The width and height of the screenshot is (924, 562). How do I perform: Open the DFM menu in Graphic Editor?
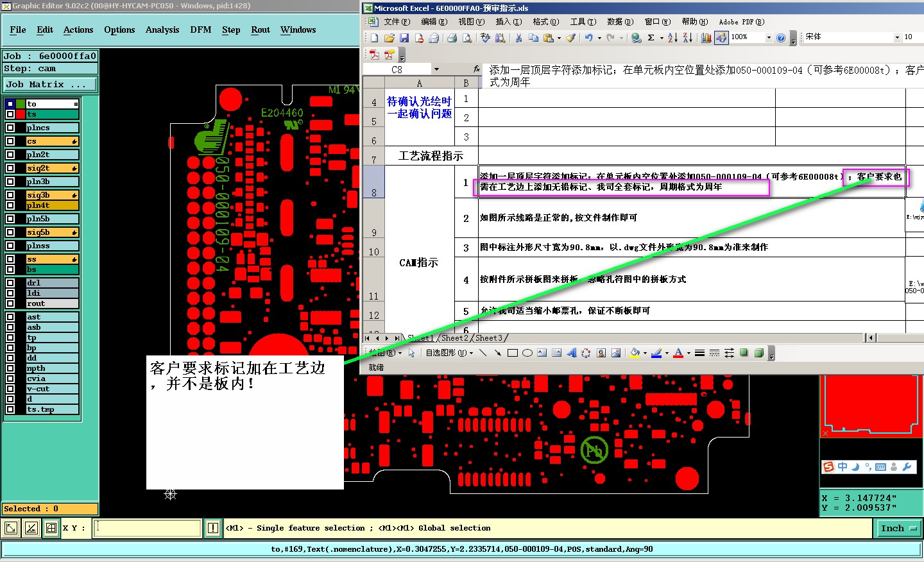[201, 30]
